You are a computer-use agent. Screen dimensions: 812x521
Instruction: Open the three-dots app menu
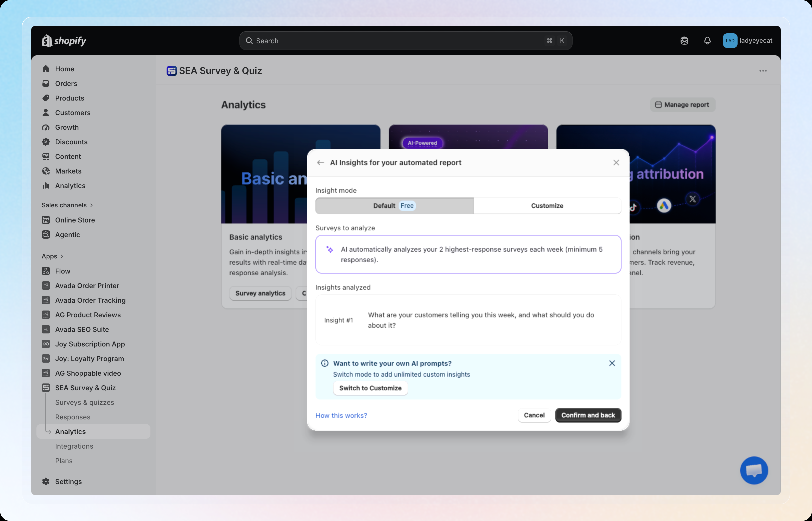point(763,71)
